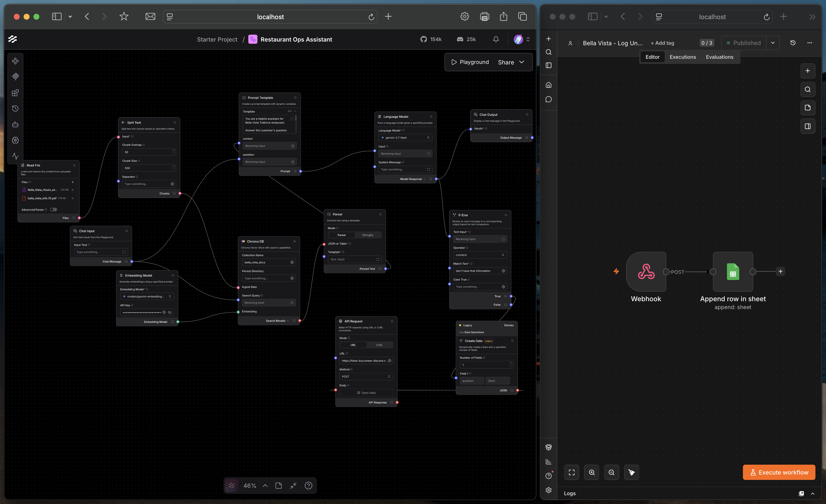Run the Split Text component
The image size is (826, 504).
(175, 122)
